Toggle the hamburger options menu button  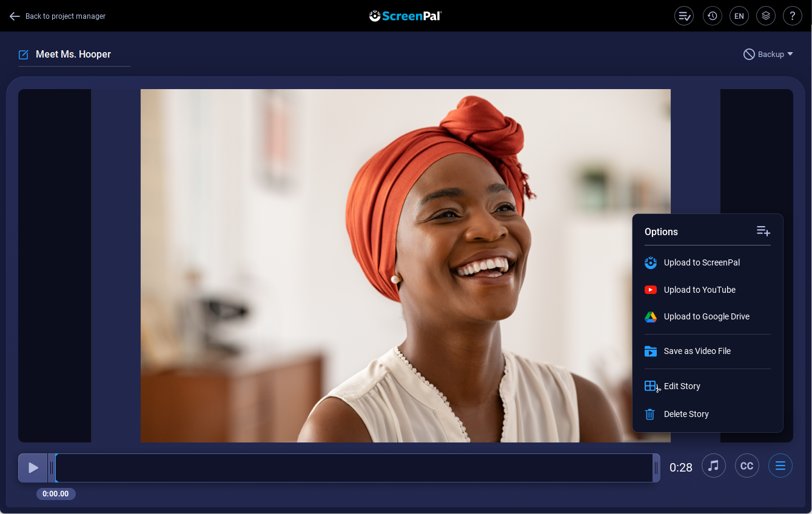pos(780,466)
